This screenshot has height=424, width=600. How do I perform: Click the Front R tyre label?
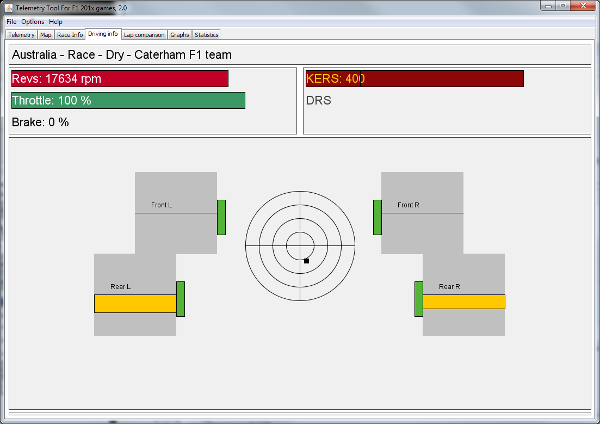408,205
